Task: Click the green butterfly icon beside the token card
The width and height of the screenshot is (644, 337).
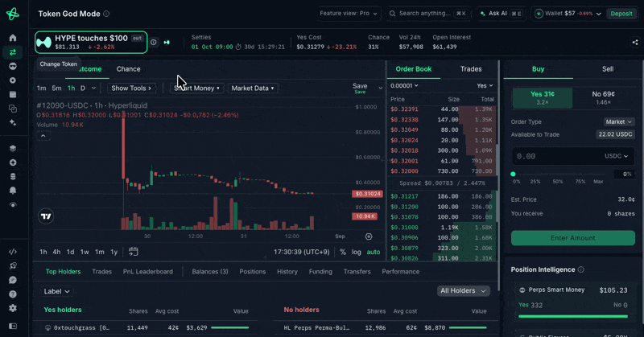Action: (x=167, y=43)
